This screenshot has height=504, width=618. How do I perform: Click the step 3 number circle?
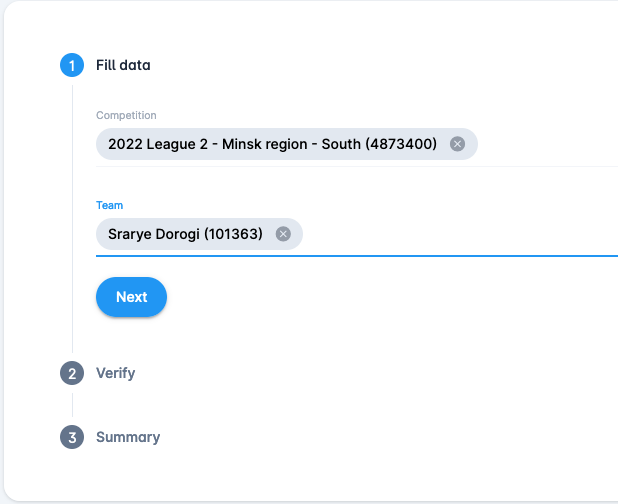tap(72, 437)
